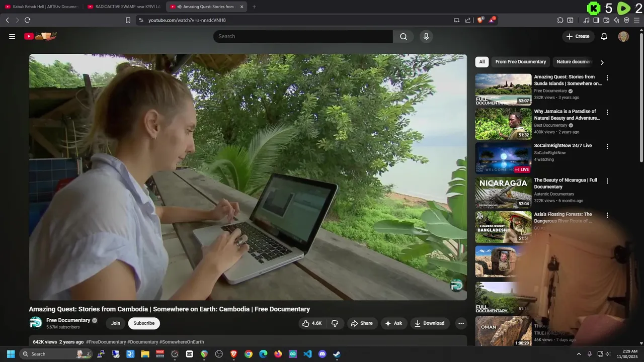
Task: Open the Sunda Islands video thumbnail
Action: (x=503, y=89)
